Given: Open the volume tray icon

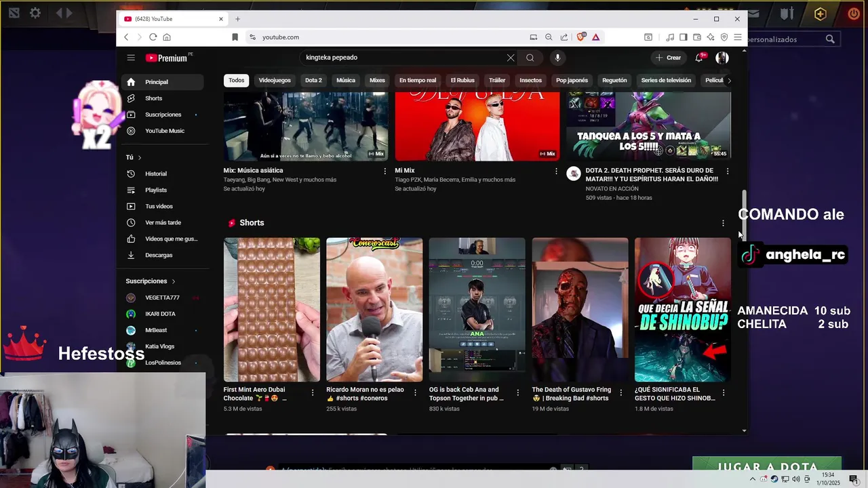Looking at the screenshot, I should coord(796,479).
